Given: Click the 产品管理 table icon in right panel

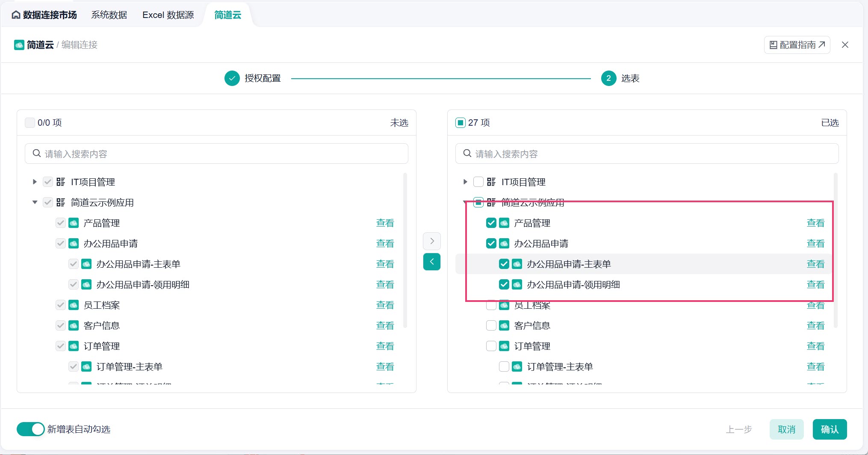Looking at the screenshot, I should (504, 223).
